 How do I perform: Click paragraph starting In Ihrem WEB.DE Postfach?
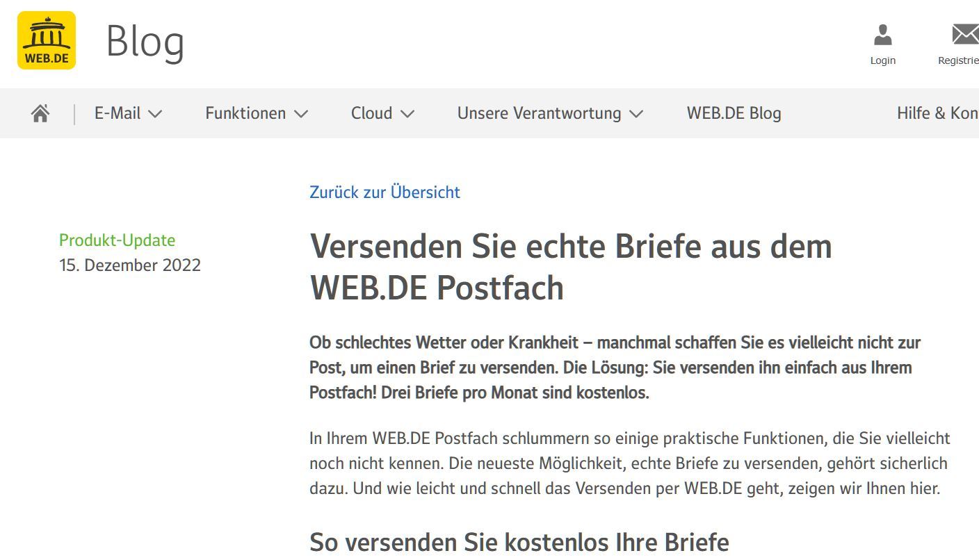coord(630,463)
